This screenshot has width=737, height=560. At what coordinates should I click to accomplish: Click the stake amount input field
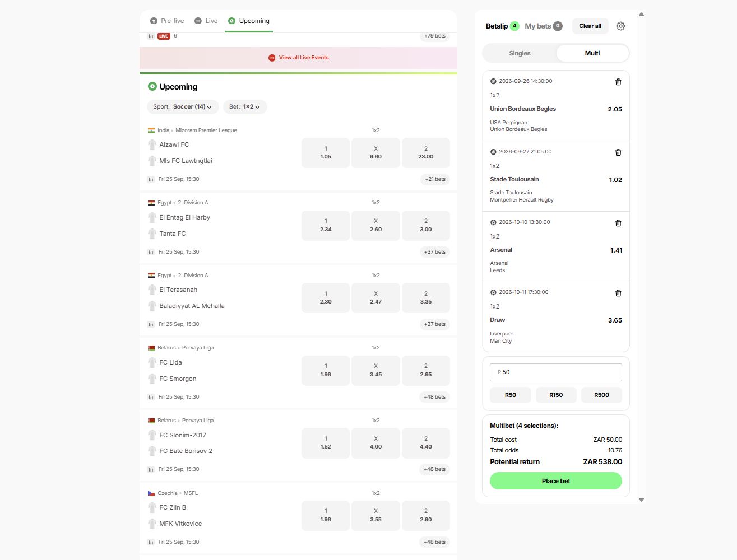coord(556,372)
